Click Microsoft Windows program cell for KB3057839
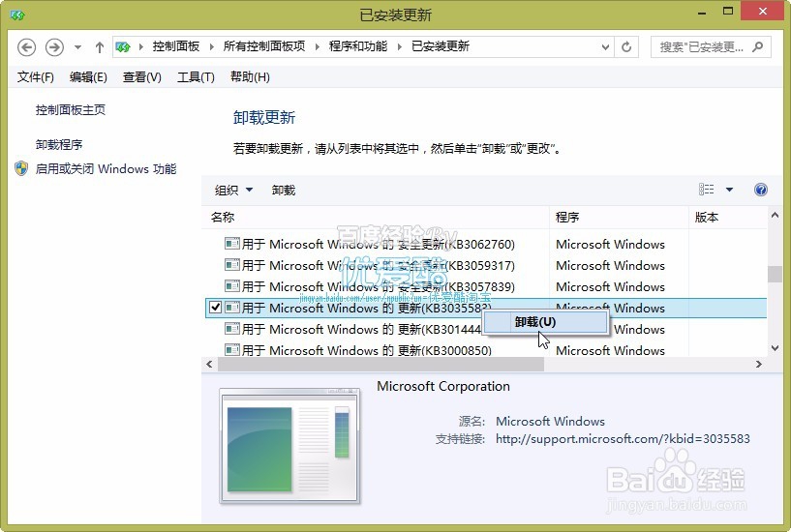This screenshot has width=791, height=532. (610, 286)
